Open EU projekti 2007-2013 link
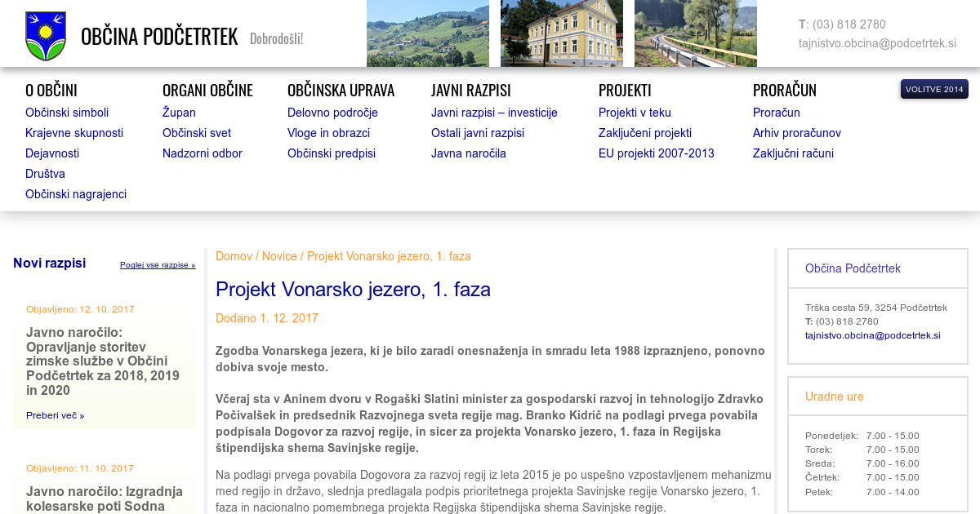Viewport: 980px width, 514px height. point(656,153)
